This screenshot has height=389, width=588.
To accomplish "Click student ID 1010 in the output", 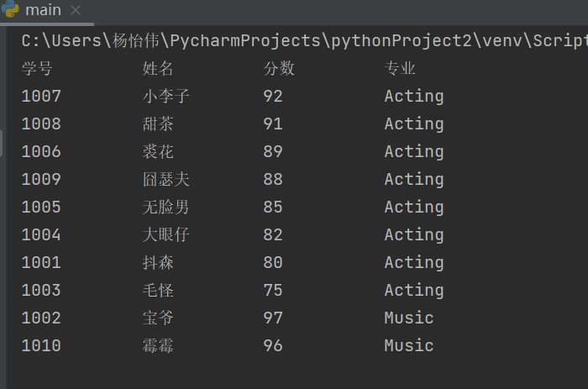I will click(x=41, y=346).
